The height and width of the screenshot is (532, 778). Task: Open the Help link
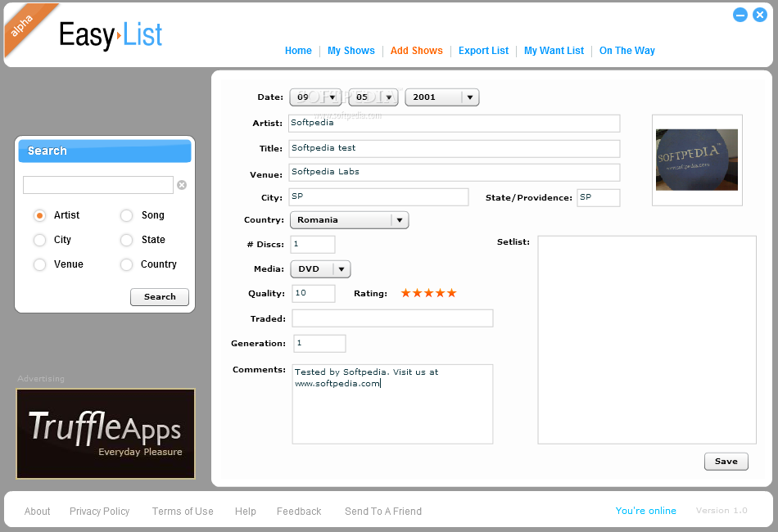point(245,512)
